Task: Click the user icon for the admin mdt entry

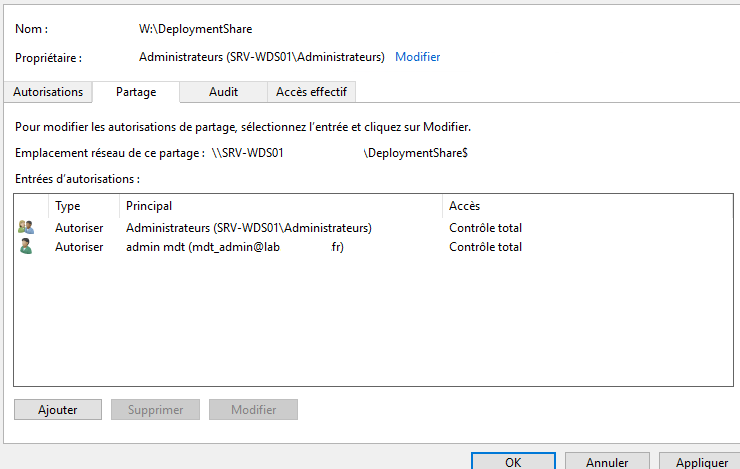Action: (26, 247)
